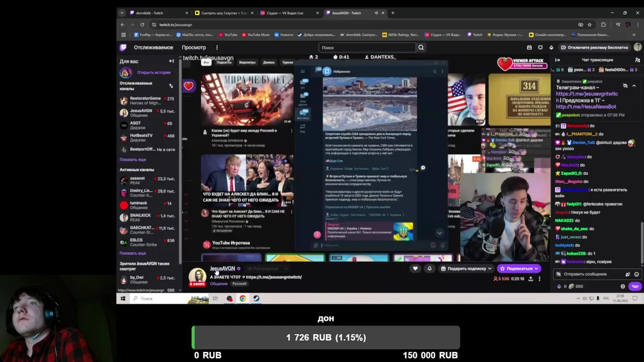Open the bits crown icon in the header
The image size is (644, 362).
(x=551, y=47)
